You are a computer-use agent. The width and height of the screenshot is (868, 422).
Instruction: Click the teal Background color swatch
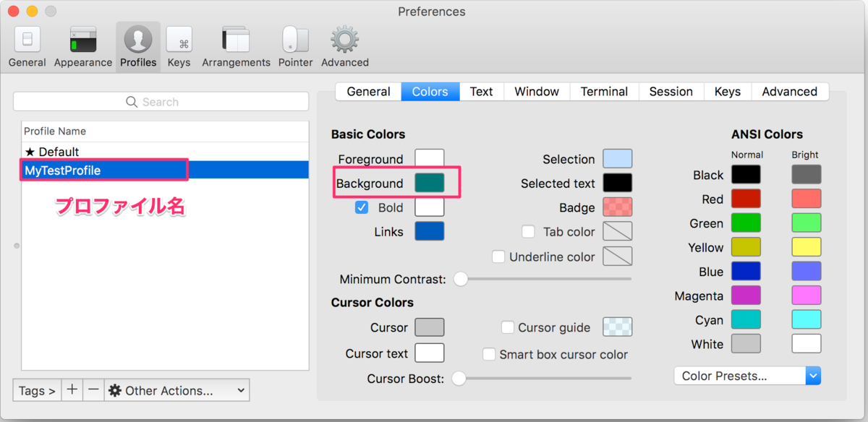pos(429,183)
